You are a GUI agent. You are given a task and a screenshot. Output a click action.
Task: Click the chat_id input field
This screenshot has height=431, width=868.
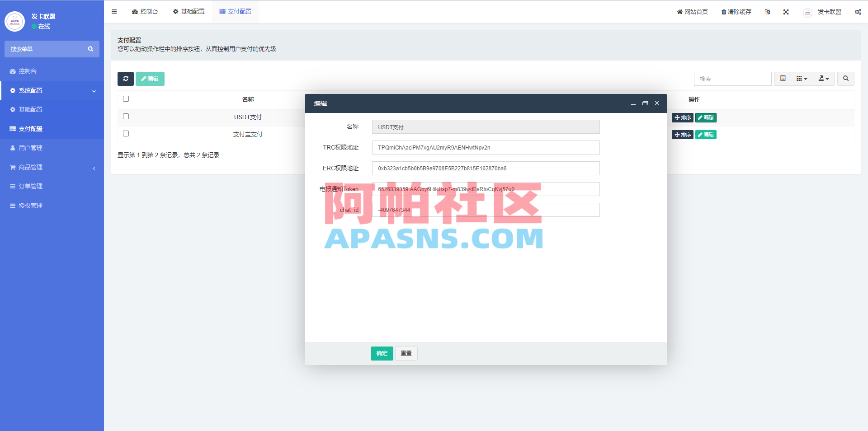[x=485, y=210]
